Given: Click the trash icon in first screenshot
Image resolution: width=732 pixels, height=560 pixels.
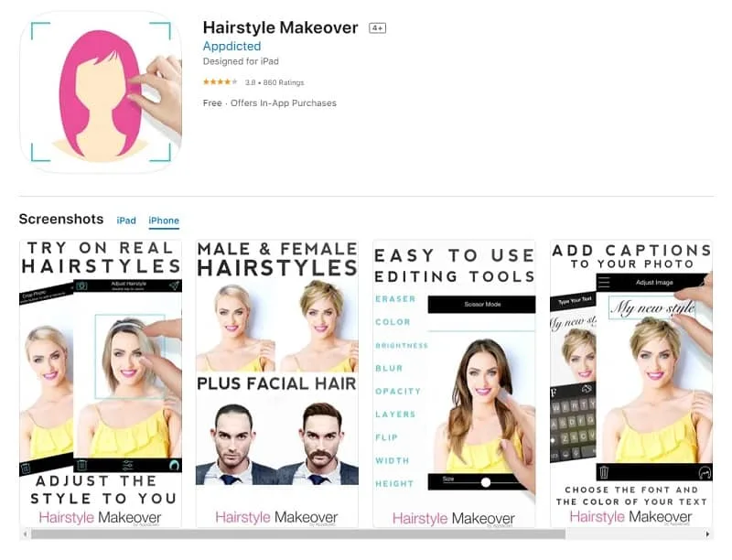Looking at the screenshot, I should click(x=82, y=464).
